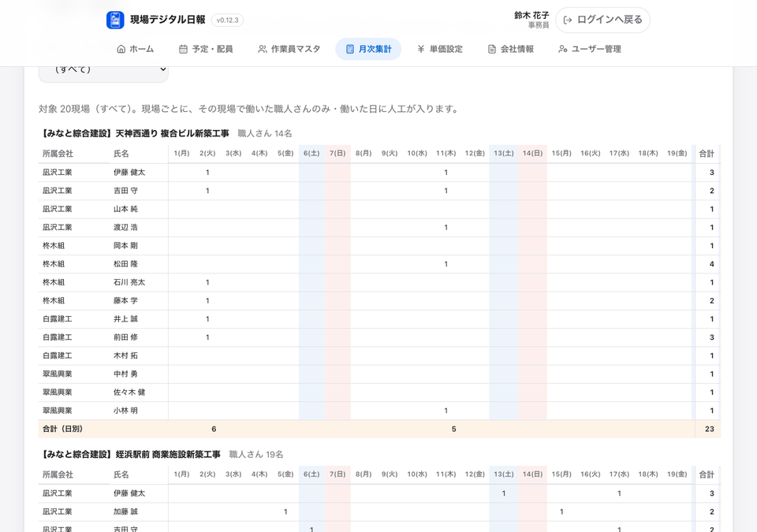Click the people icon beside 作業員マスタ
Viewport: 757px width, 532px height.
(x=262, y=49)
